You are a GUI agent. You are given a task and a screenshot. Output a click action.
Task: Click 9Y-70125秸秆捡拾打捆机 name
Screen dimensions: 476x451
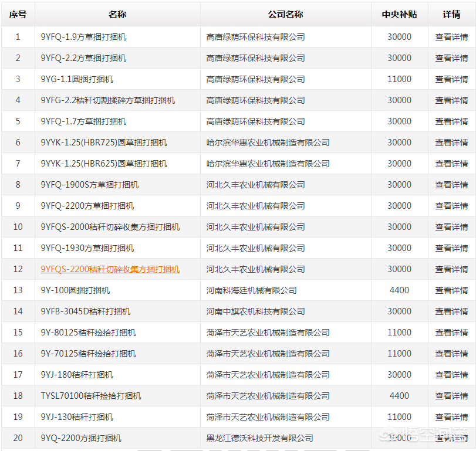click(x=89, y=354)
